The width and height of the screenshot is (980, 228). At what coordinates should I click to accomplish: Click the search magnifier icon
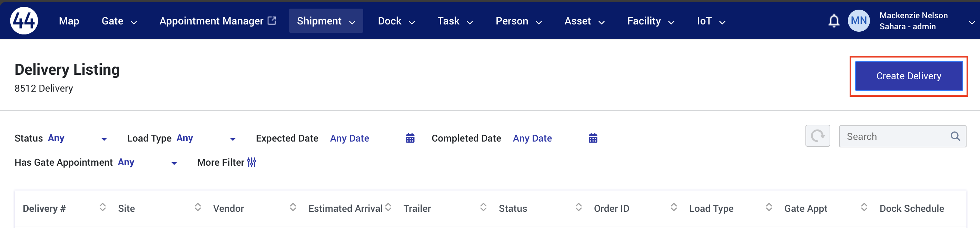click(955, 136)
